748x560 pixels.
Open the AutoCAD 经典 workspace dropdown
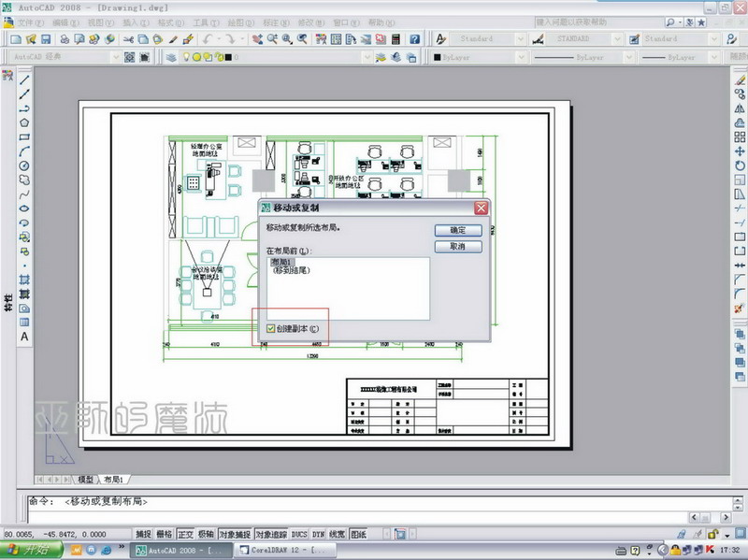coord(115,58)
